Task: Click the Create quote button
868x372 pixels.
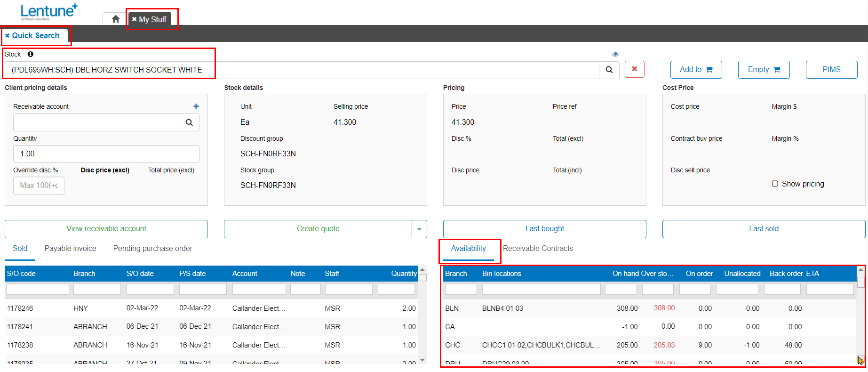Action: (318, 229)
